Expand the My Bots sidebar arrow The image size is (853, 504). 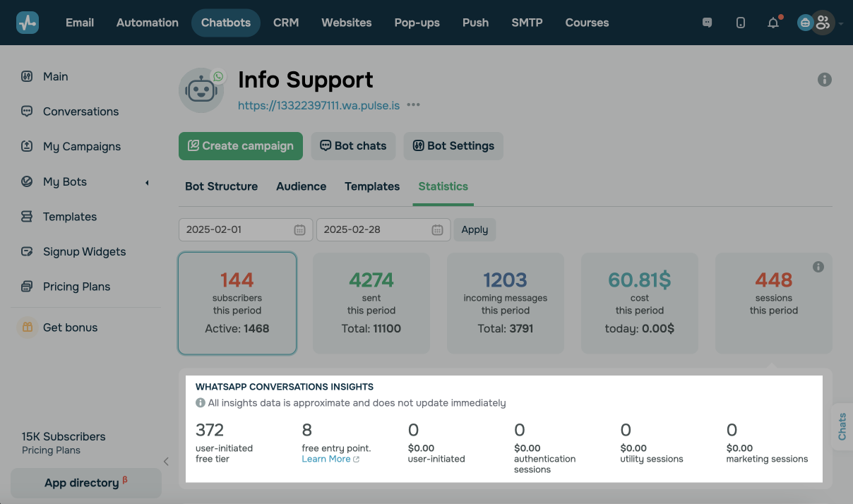(147, 182)
